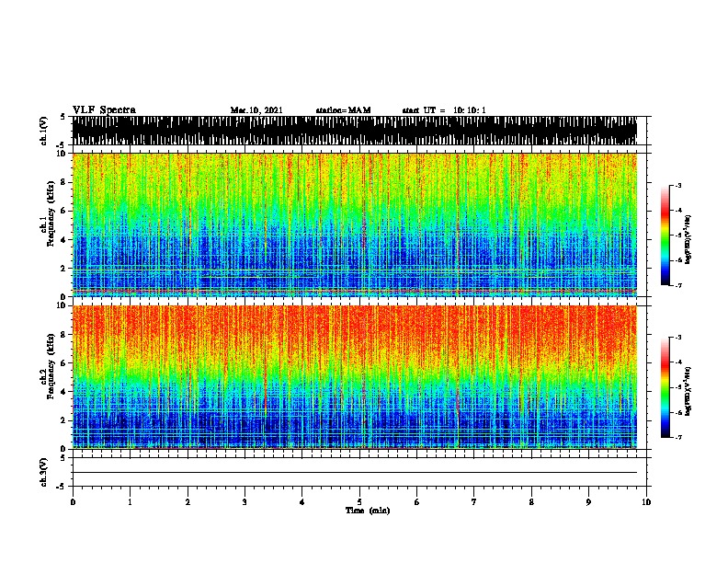This screenshot has width=728, height=563.
Task: Click the "3" tick on the time axis
Action: click(x=245, y=502)
